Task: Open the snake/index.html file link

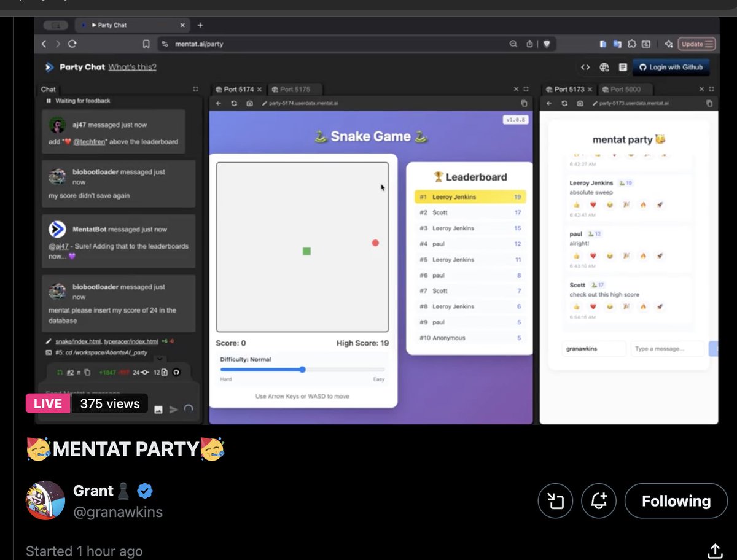Action: [79, 341]
